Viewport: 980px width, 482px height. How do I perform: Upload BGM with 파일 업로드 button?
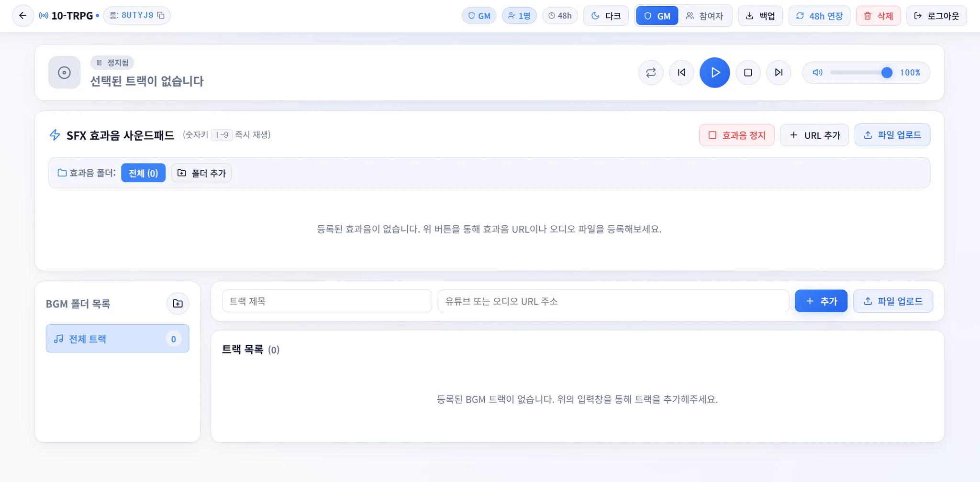click(893, 301)
